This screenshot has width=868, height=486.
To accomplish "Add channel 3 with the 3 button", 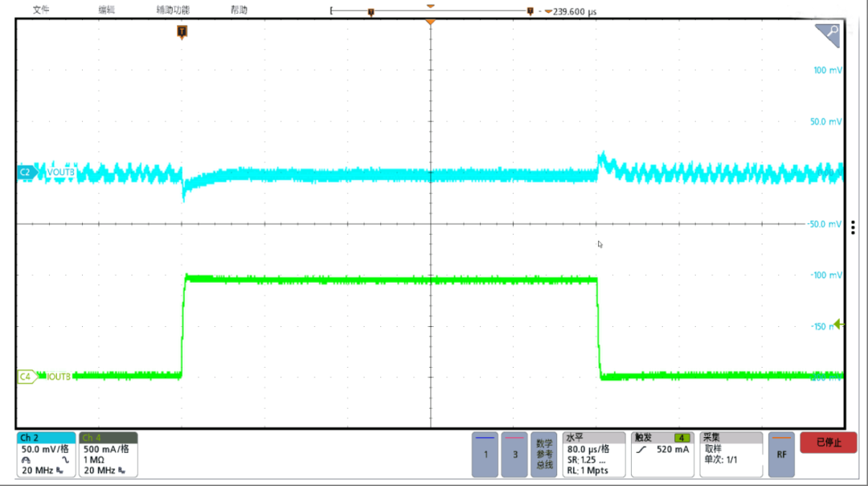I will click(x=514, y=455).
